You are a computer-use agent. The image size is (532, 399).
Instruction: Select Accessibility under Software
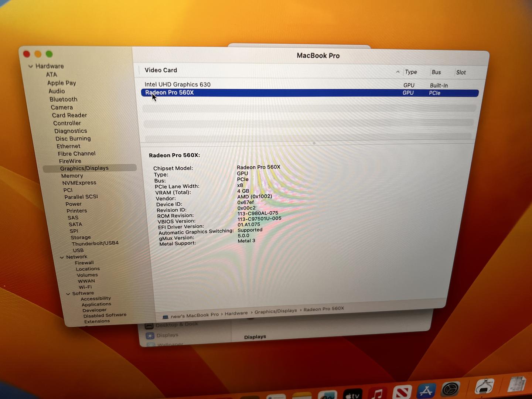(96, 299)
